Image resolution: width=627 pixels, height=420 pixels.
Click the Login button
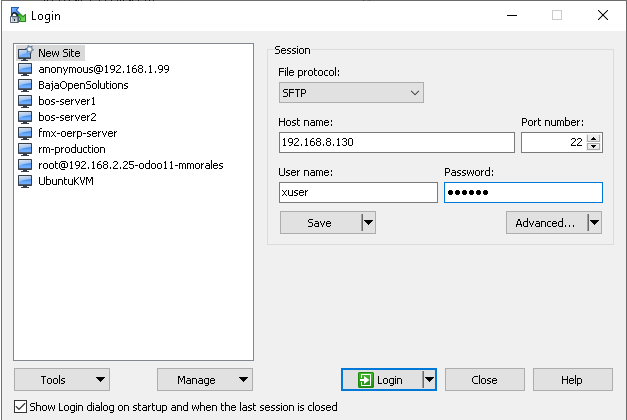(382, 380)
